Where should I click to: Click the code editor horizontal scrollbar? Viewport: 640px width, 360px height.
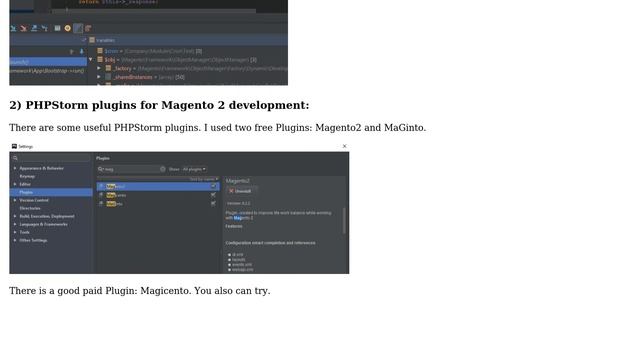coord(154,11)
